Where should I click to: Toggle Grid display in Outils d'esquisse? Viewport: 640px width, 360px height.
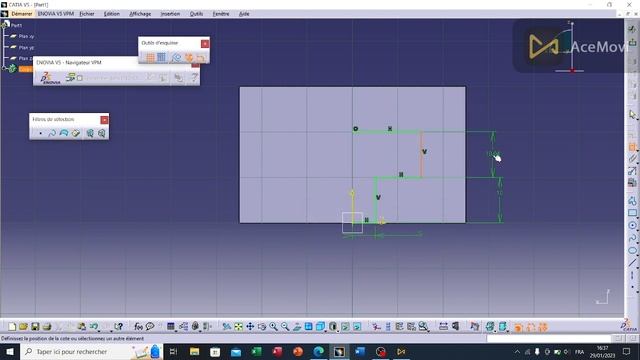pos(150,57)
